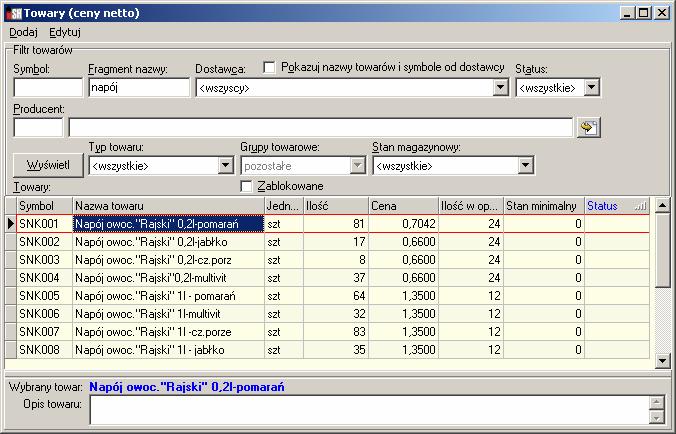Click the Wyświetl button
The height and width of the screenshot is (434, 676).
[48, 165]
